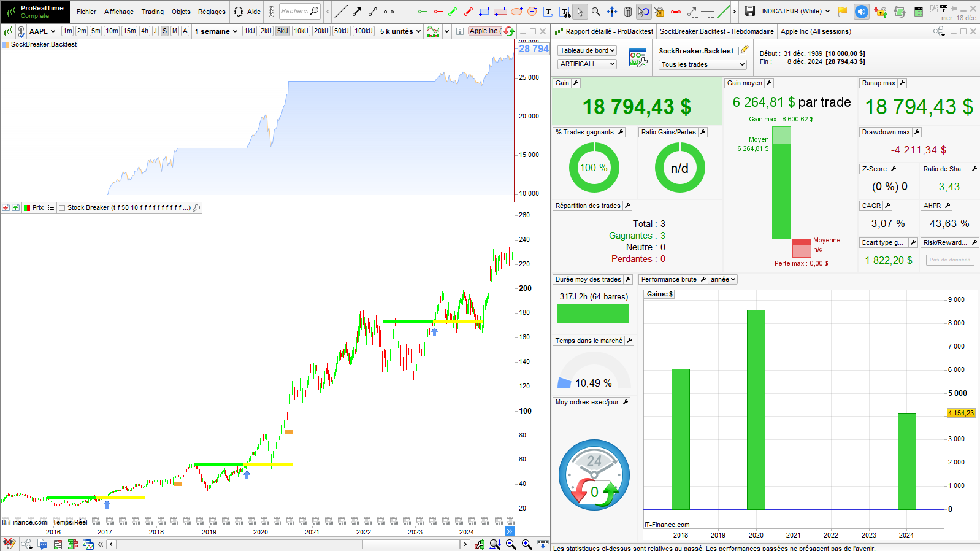
Task: Select the trash/delete objects tool
Action: click(x=627, y=12)
